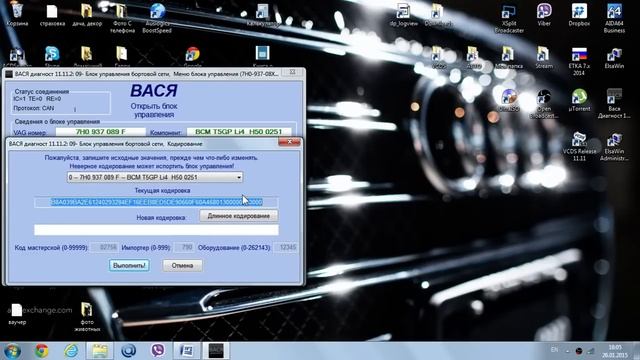Launch the Viber desktop shortcut

(544, 15)
